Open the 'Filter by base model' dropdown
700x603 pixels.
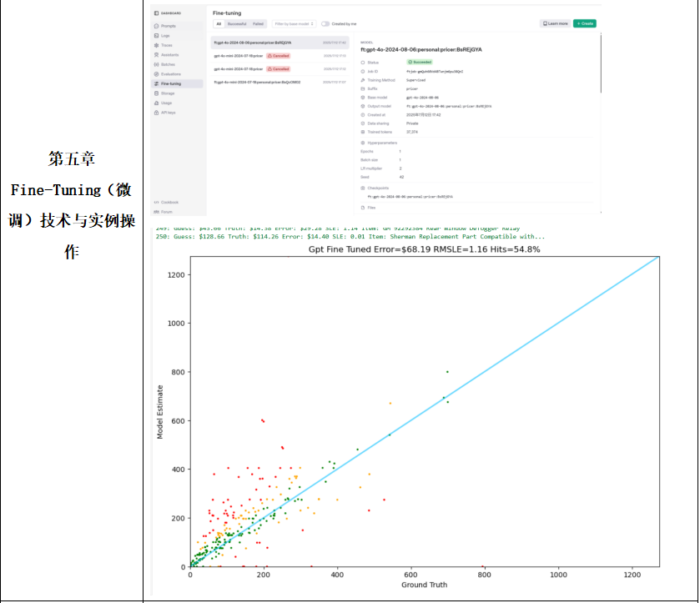pos(295,23)
